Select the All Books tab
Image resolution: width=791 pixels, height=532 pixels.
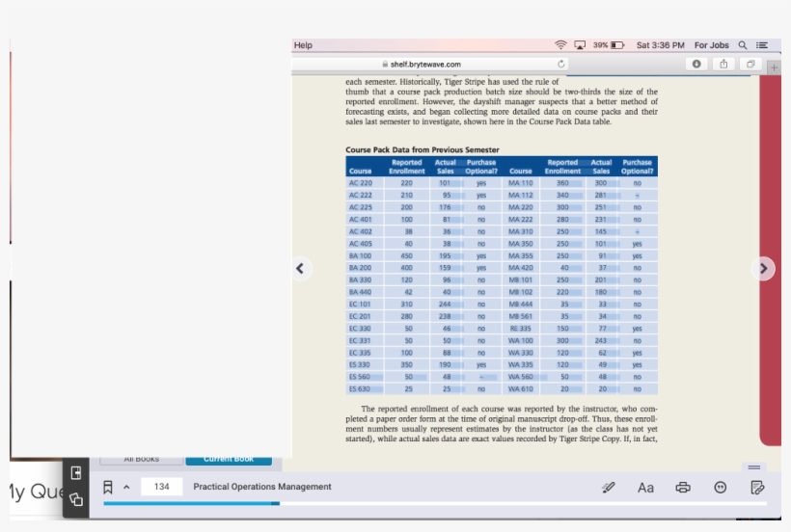click(141, 460)
